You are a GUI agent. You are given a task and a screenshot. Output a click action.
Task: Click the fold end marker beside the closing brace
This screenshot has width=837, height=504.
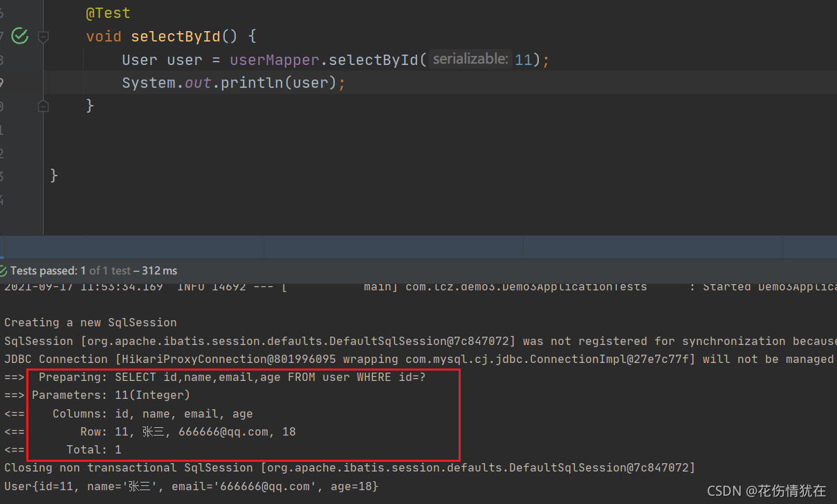click(44, 106)
